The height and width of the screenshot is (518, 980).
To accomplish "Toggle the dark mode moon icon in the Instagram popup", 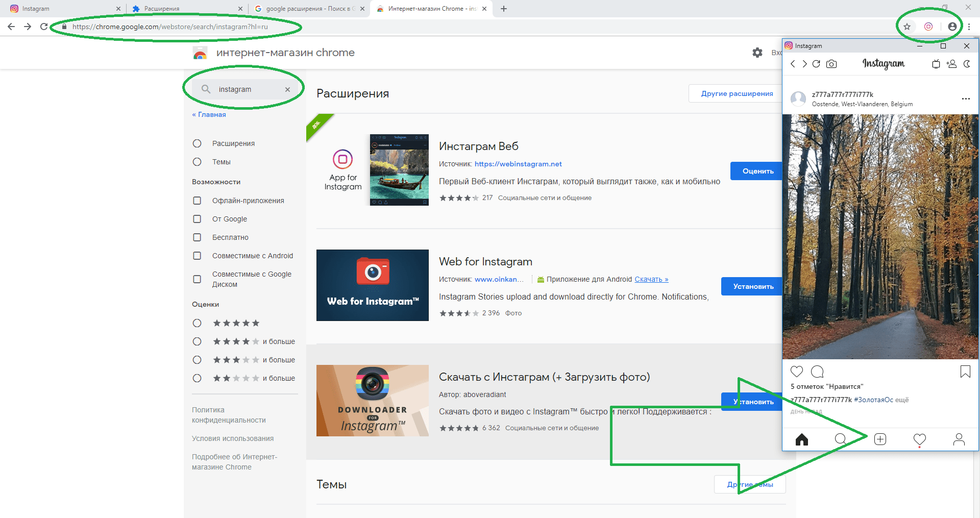I will (967, 64).
